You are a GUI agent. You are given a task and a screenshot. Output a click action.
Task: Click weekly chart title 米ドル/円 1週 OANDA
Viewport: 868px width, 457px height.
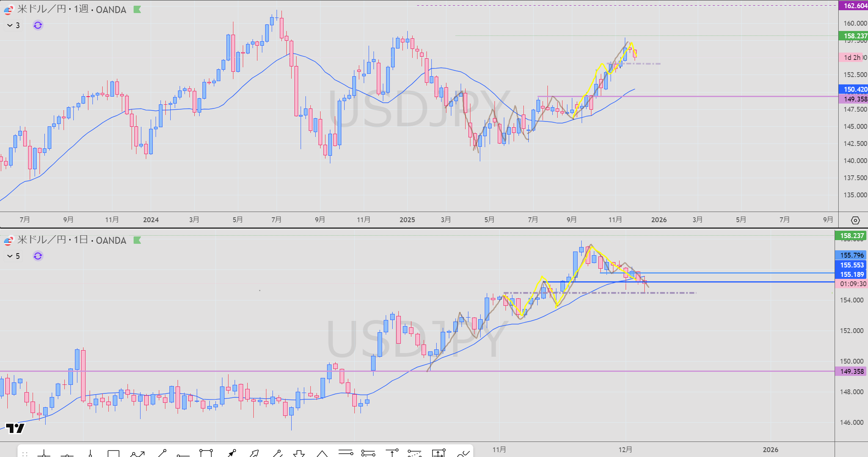(72, 9)
